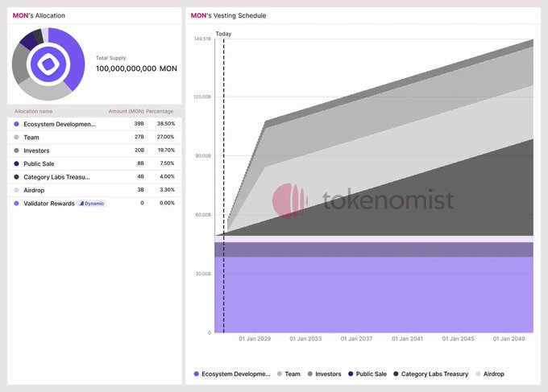Click the Allocation name column header
This screenshot has height=392, width=548.
(x=34, y=111)
